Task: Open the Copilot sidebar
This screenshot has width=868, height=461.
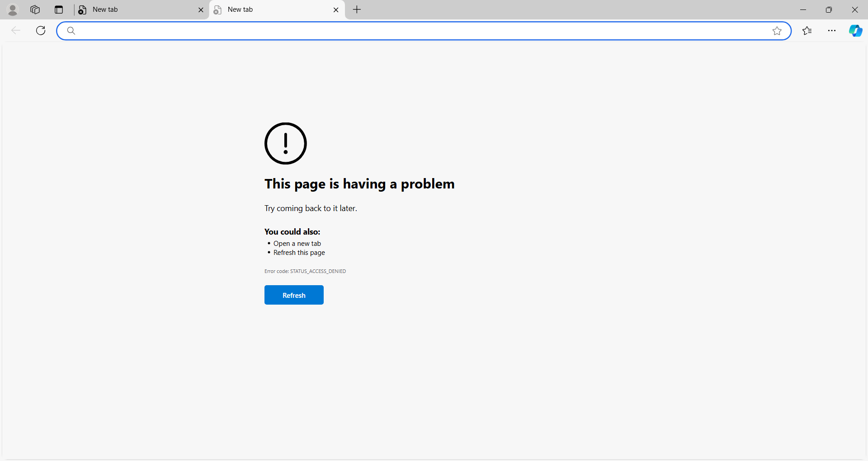Action: click(x=856, y=31)
